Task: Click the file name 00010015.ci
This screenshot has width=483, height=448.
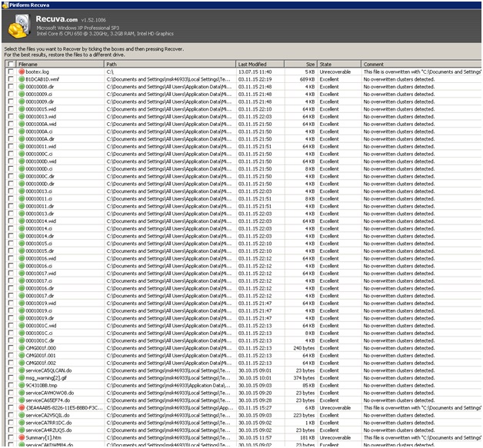Action: [x=38, y=244]
